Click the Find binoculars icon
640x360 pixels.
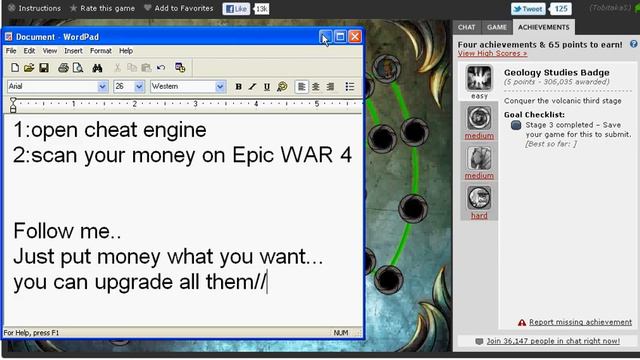click(97, 68)
